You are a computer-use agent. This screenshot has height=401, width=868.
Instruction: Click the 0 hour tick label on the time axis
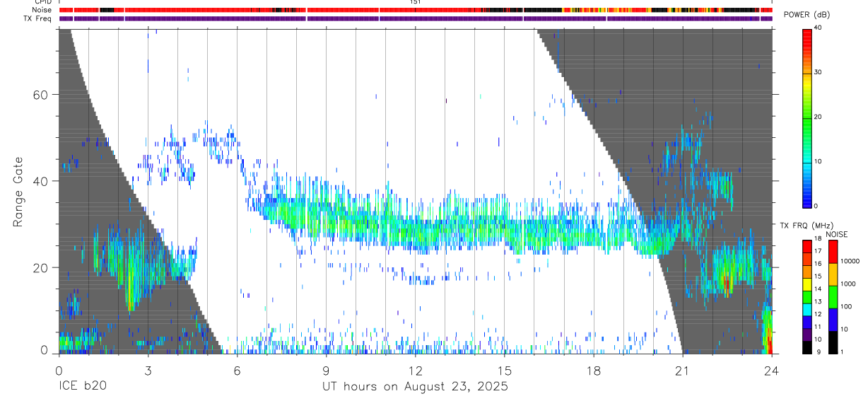(x=59, y=371)
